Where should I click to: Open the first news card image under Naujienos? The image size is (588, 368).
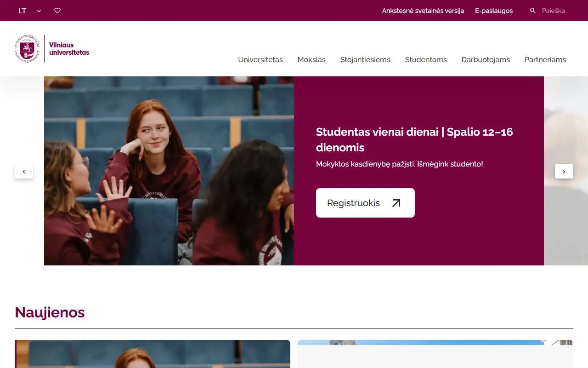tap(153, 354)
